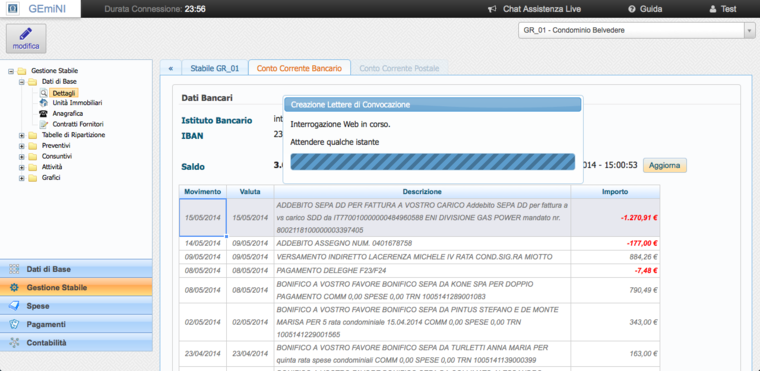
Task: Open the Pagamenti sidebar section
Action: (76, 324)
